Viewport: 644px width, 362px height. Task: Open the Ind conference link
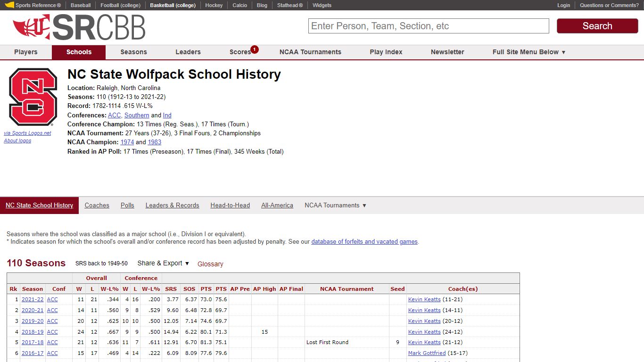[167, 115]
